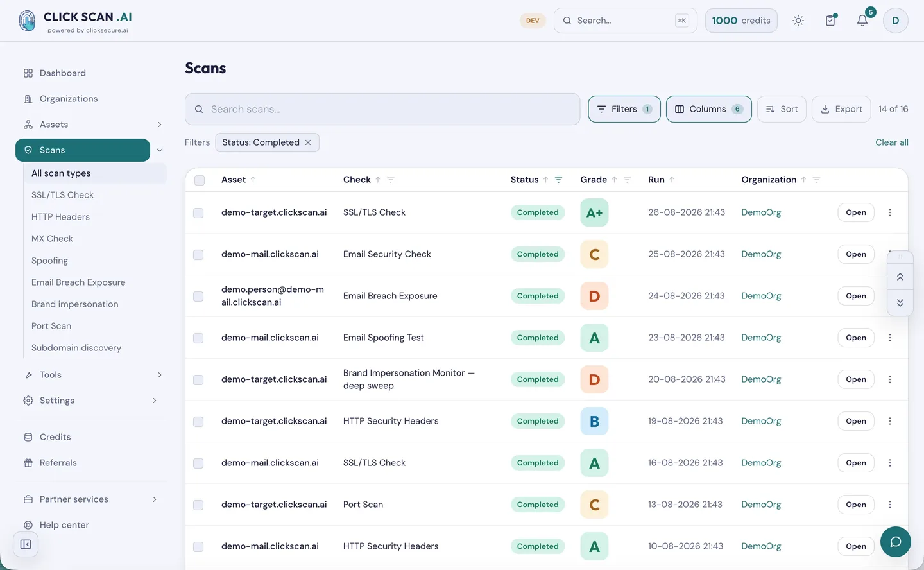Open the user avatar D menu

[896, 21]
